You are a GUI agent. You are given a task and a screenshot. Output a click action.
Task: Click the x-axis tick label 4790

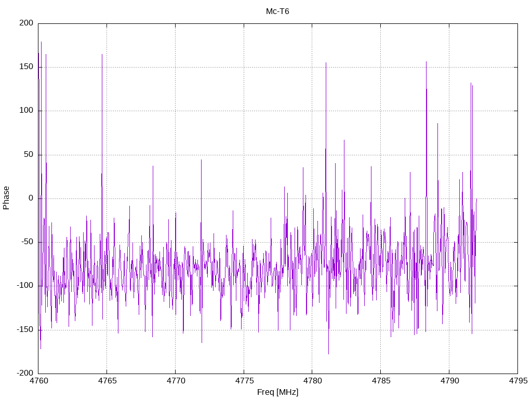point(449,381)
